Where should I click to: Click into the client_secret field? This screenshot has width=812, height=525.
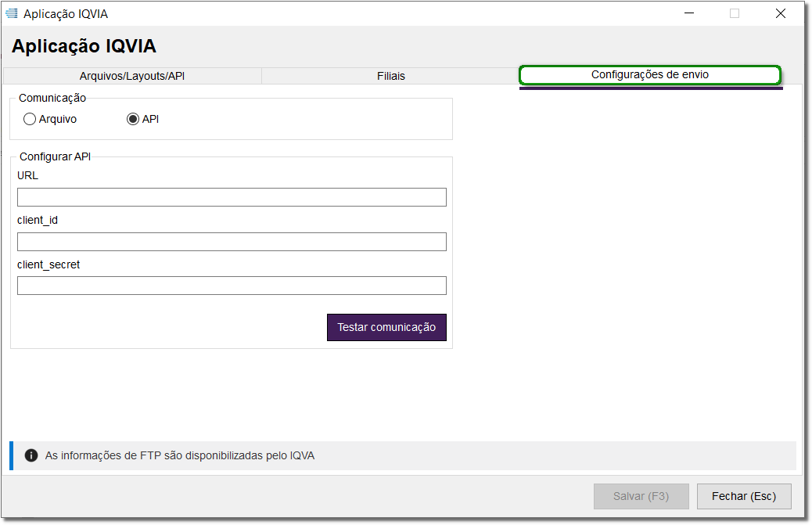pyautogui.click(x=232, y=286)
